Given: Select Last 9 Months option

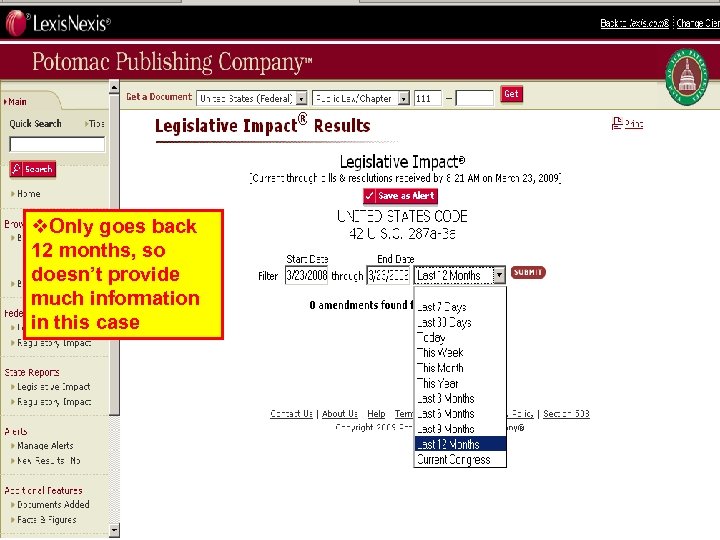Looking at the screenshot, I should pos(460,428).
